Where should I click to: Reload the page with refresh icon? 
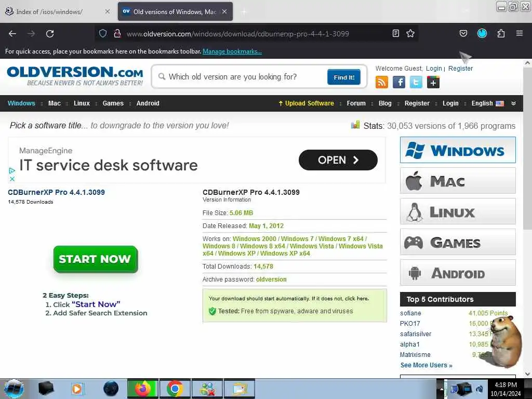point(50,34)
